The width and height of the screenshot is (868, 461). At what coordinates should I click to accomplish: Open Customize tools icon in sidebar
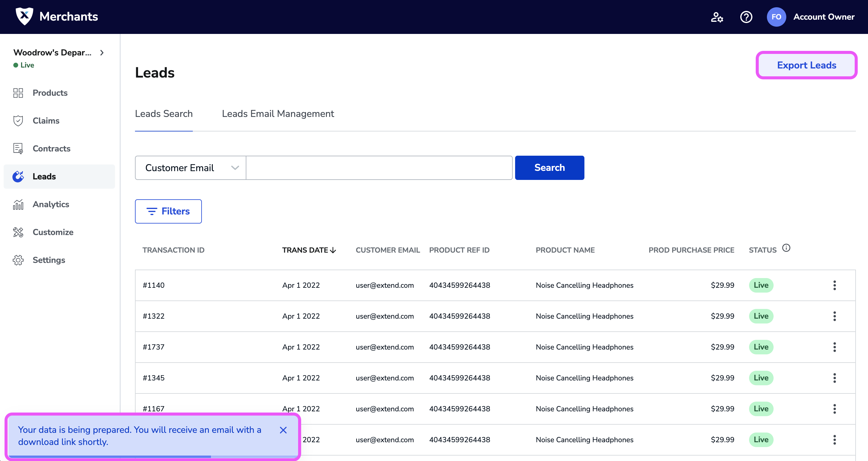click(x=18, y=232)
